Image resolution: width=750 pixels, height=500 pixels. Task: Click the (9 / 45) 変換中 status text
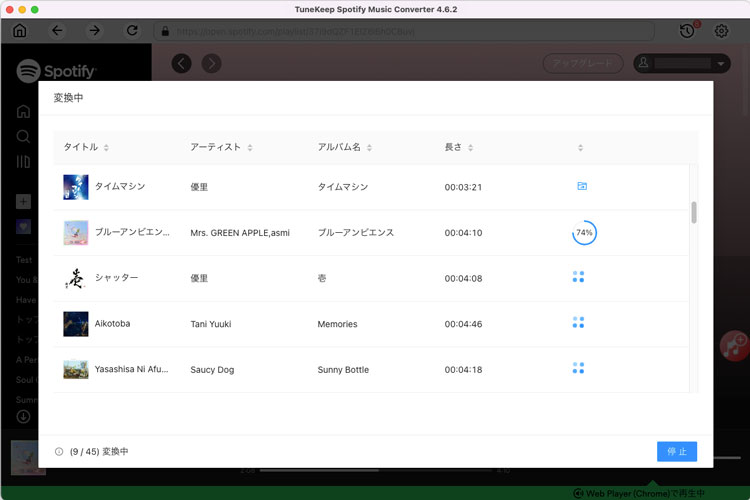pyautogui.click(x=99, y=451)
